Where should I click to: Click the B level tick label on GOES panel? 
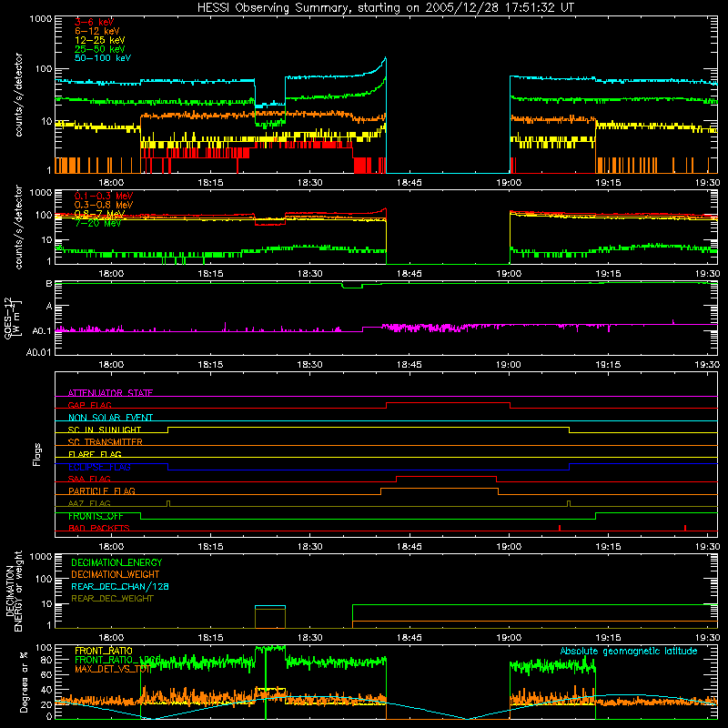[49, 283]
